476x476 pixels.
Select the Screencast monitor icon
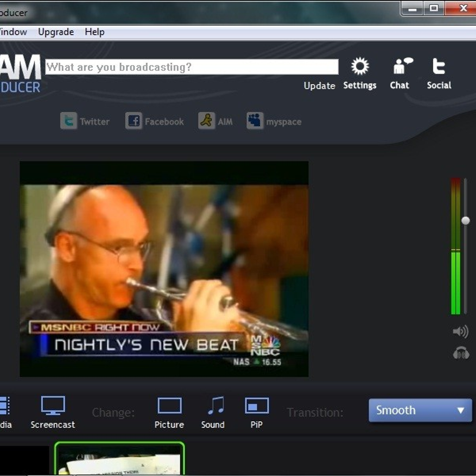[53, 405]
